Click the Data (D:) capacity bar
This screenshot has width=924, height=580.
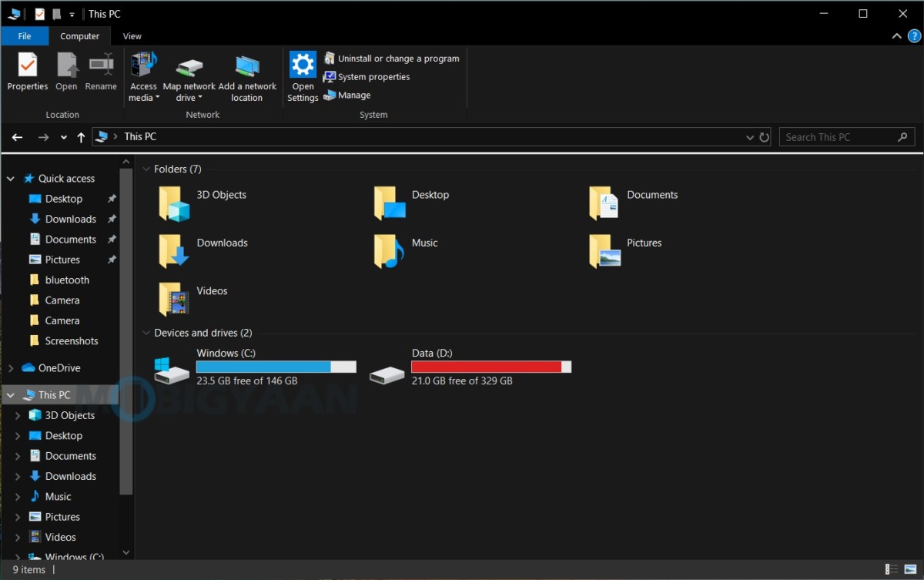[490, 367]
